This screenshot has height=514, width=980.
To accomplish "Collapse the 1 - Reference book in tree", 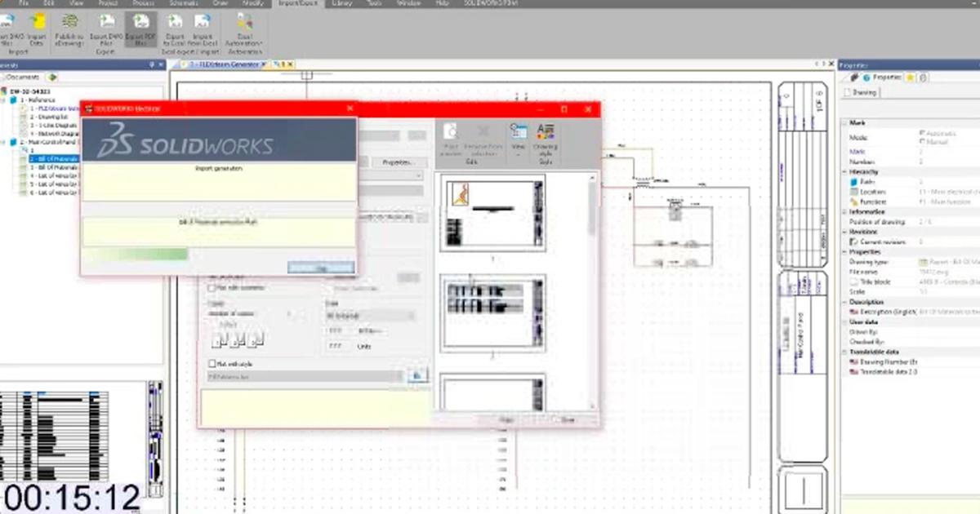I will pos(4,100).
